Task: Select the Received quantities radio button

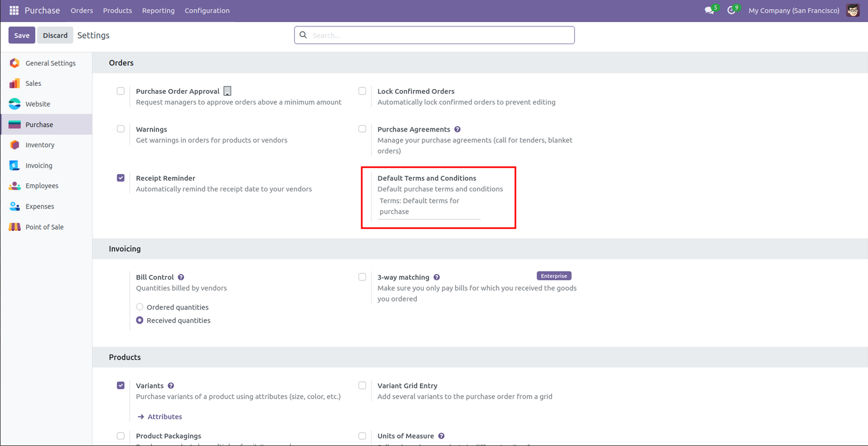Action: 140,320
